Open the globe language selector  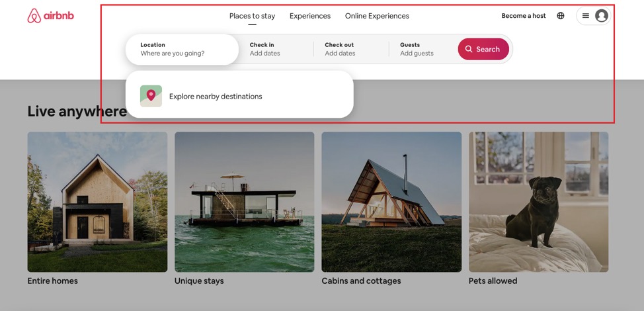point(561,16)
